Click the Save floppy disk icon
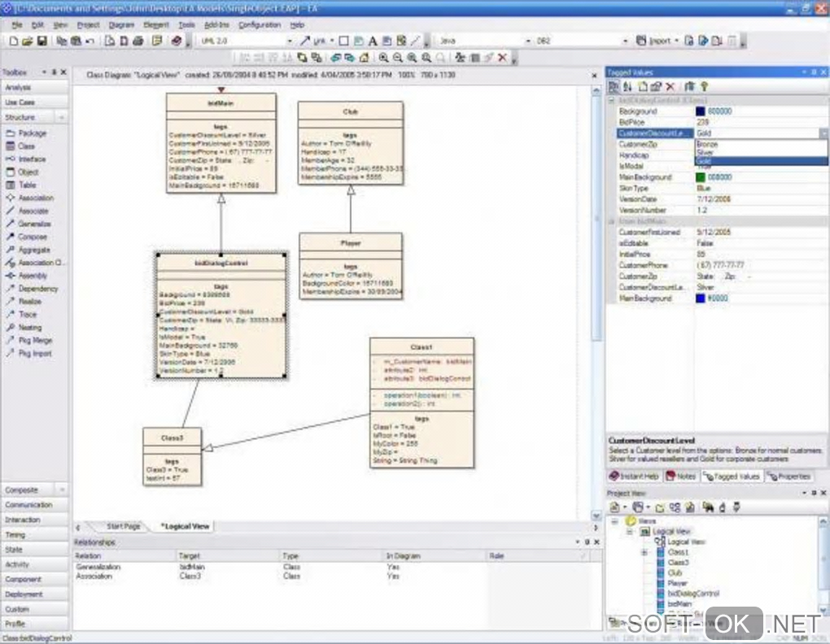 (x=41, y=41)
